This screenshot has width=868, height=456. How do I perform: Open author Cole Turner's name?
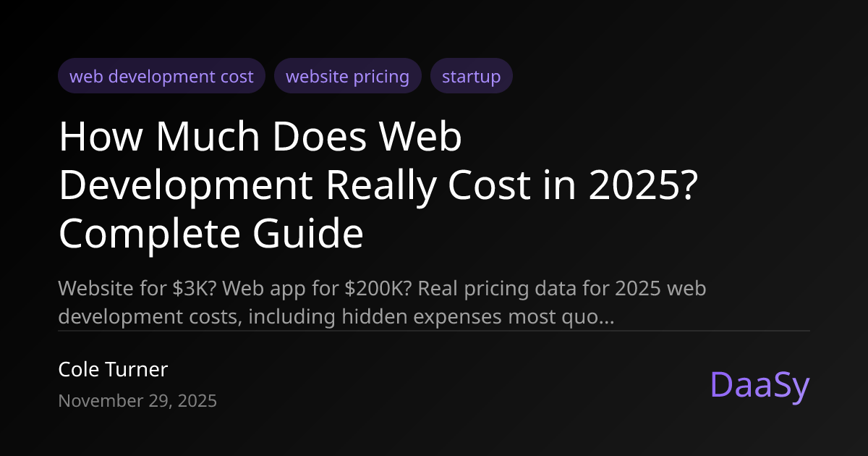113,370
